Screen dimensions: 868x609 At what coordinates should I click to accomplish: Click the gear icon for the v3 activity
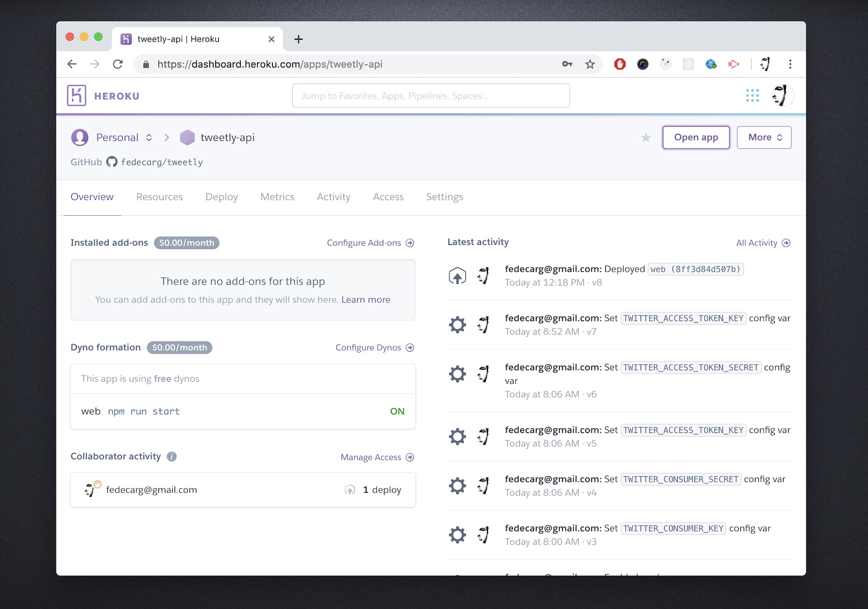pyautogui.click(x=457, y=535)
